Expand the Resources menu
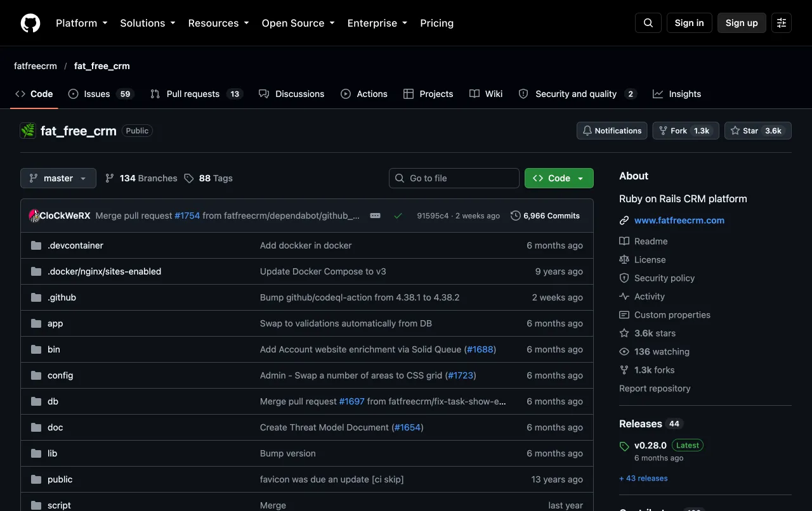Image resolution: width=812 pixels, height=511 pixels. [x=219, y=23]
